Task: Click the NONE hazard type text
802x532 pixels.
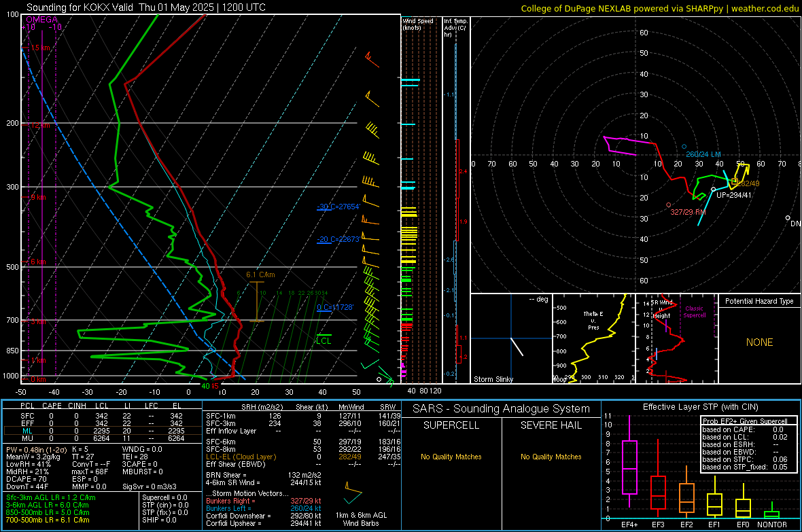Action: point(760,342)
